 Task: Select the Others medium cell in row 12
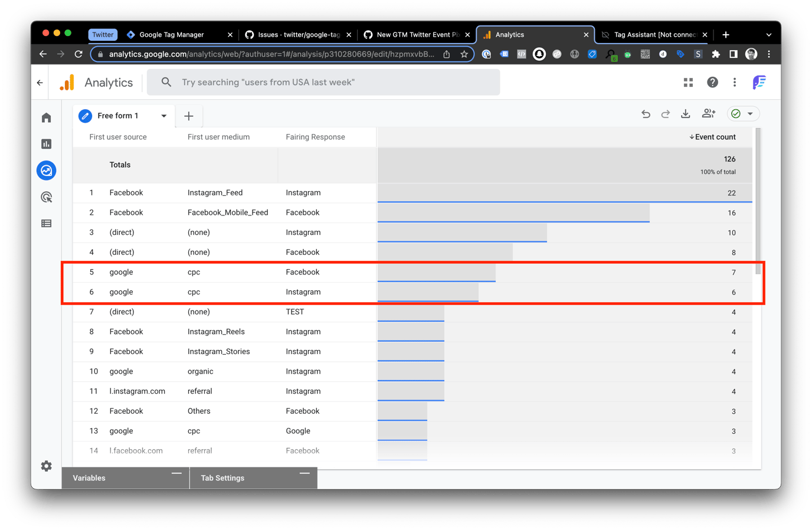coord(199,411)
